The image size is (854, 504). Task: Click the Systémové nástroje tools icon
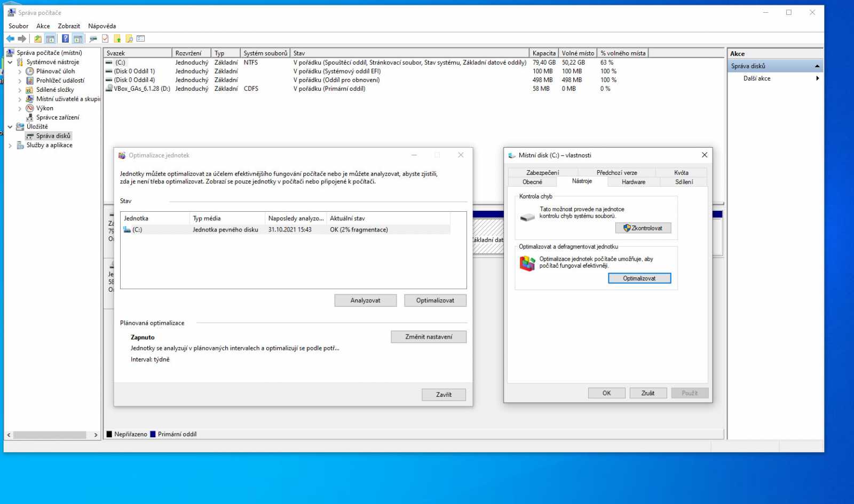click(20, 62)
